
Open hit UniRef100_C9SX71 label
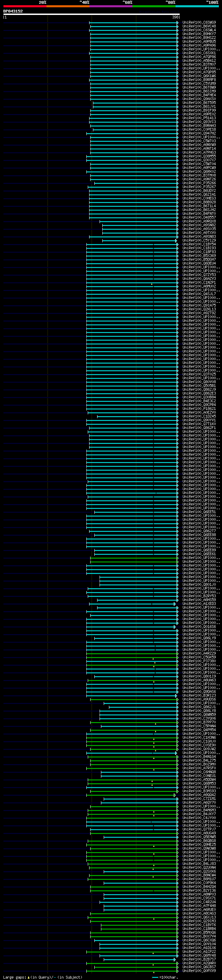pyautogui.click(x=199, y=898)
